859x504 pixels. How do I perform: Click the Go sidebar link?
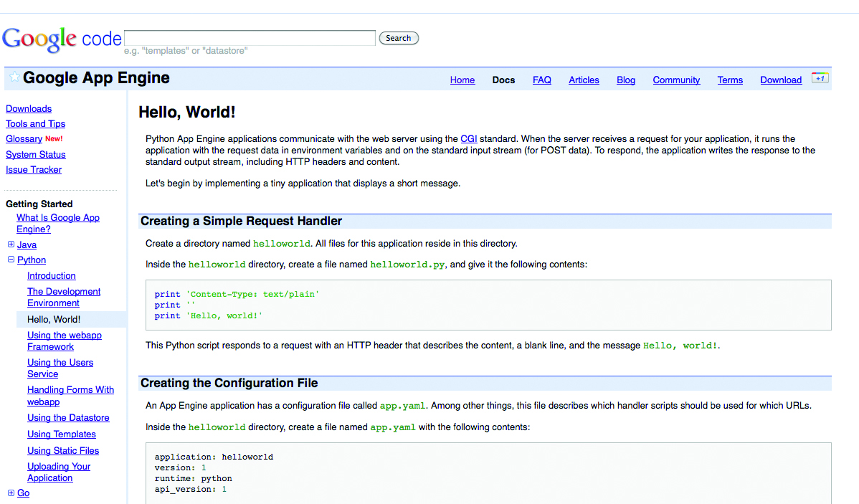(24, 493)
